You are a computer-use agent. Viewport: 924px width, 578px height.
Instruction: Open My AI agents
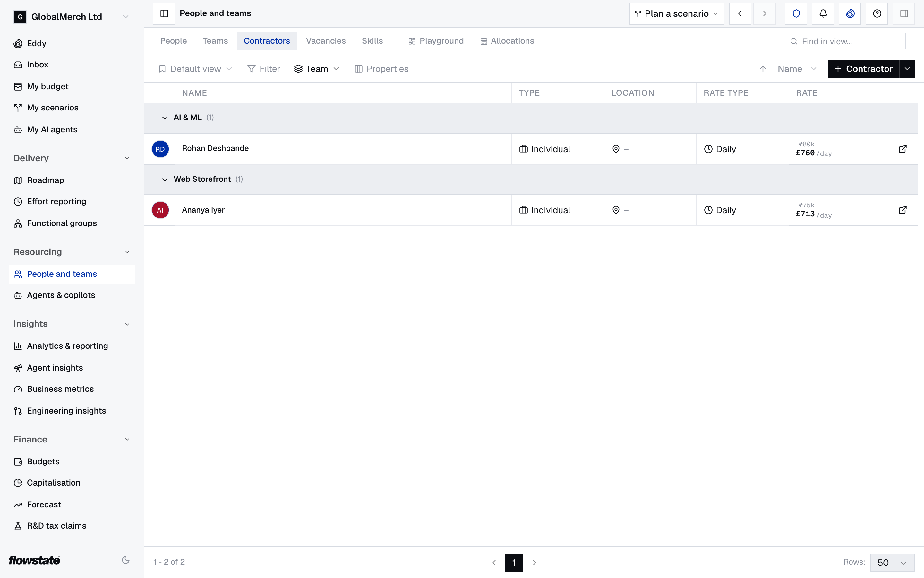click(72, 130)
